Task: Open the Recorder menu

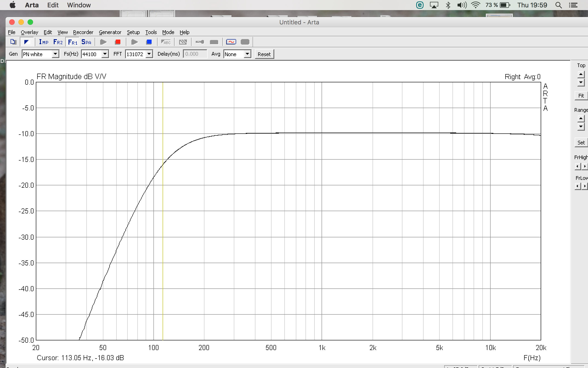Action: coord(83,32)
